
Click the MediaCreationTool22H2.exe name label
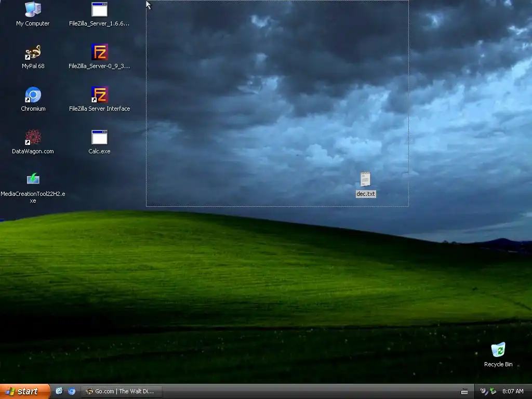tap(33, 197)
